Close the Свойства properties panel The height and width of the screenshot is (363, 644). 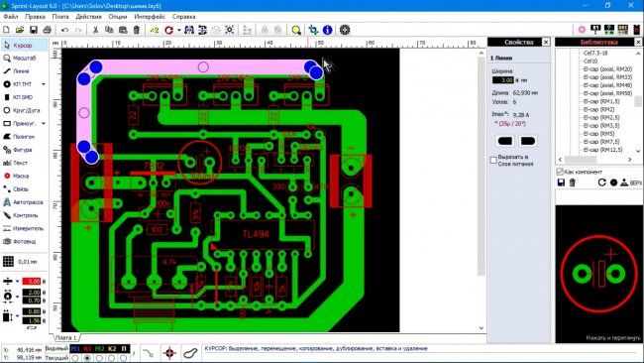point(546,42)
